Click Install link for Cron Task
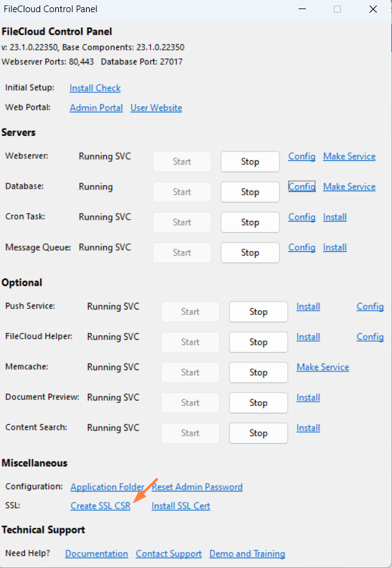Image resolution: width=392 pixels, height=568 pixels. [334, 217]
